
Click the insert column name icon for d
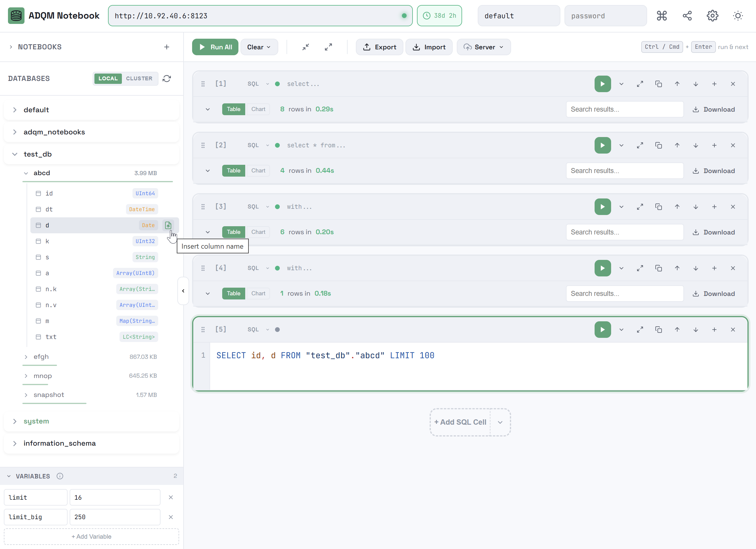(168, 225)
